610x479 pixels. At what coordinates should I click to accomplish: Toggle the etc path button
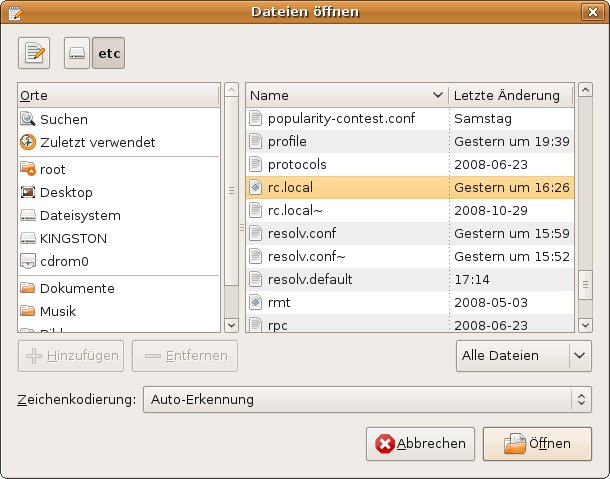pos(108,54)
